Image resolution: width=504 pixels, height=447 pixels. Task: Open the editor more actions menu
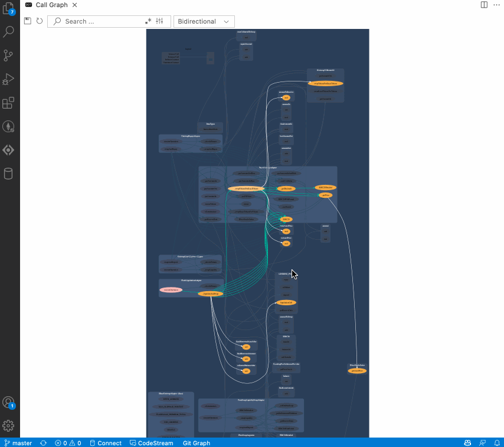tap(497, 5)
